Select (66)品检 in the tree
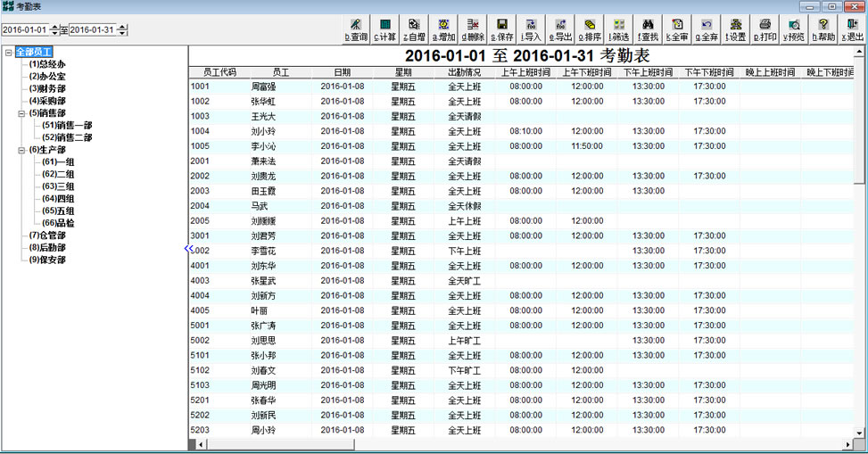This screenshot has width=868, height=454. pos(58,223)
